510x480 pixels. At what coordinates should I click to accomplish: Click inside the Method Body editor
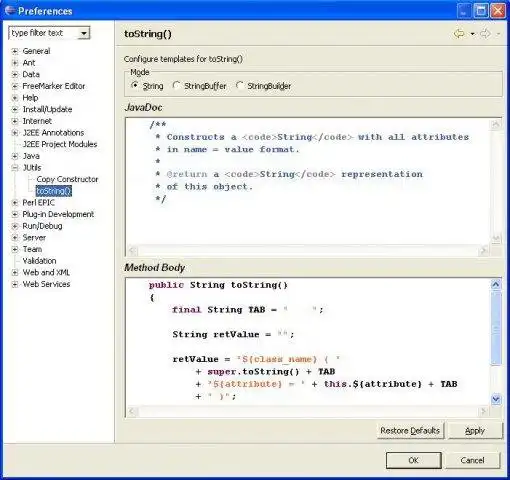(307, 342)
